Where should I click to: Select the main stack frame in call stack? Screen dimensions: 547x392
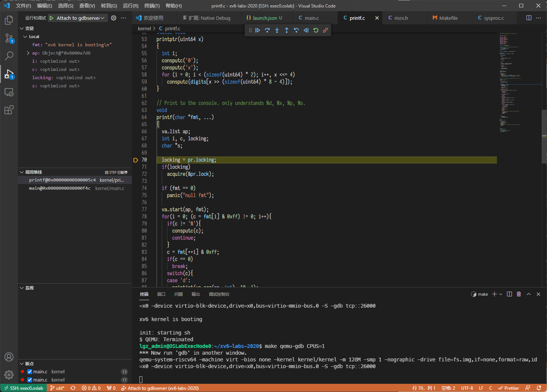tap(60, 188)
